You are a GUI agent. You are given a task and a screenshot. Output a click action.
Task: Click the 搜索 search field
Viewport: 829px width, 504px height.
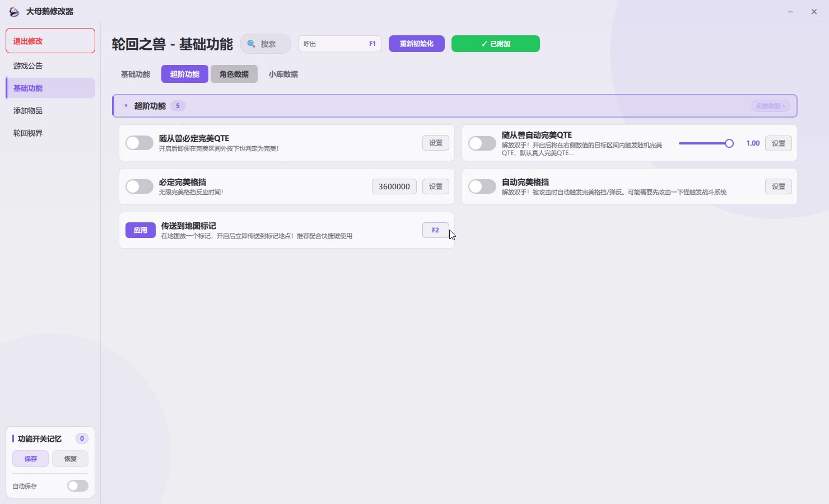(266, 44)
